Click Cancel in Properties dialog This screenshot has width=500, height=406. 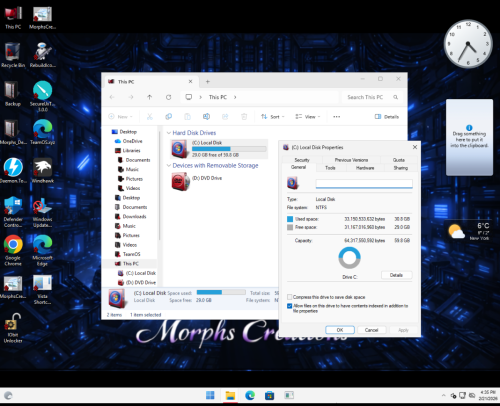click(x=371, y=330)
